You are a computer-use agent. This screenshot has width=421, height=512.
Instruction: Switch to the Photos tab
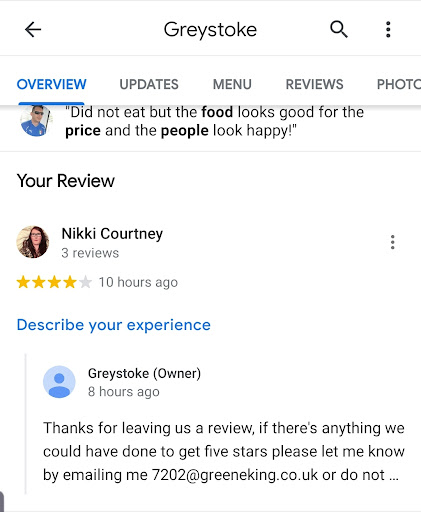(x=399, y=84)
